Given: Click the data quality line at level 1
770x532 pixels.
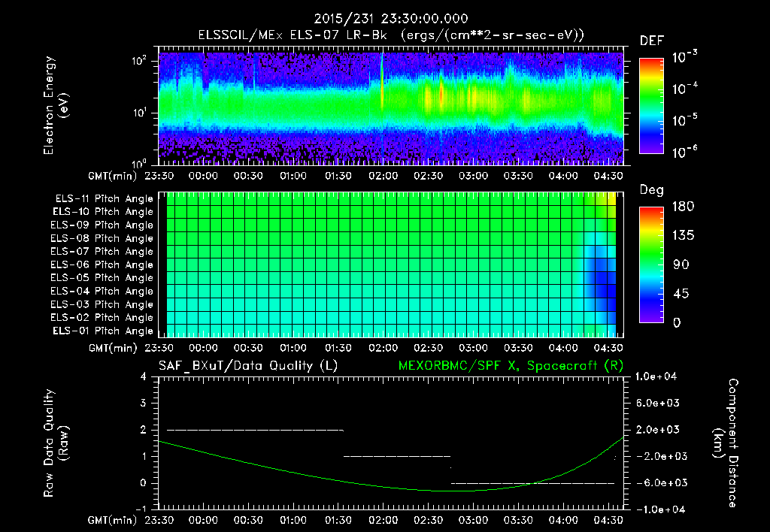Looking at the screenshot, I should click(397, 456).
